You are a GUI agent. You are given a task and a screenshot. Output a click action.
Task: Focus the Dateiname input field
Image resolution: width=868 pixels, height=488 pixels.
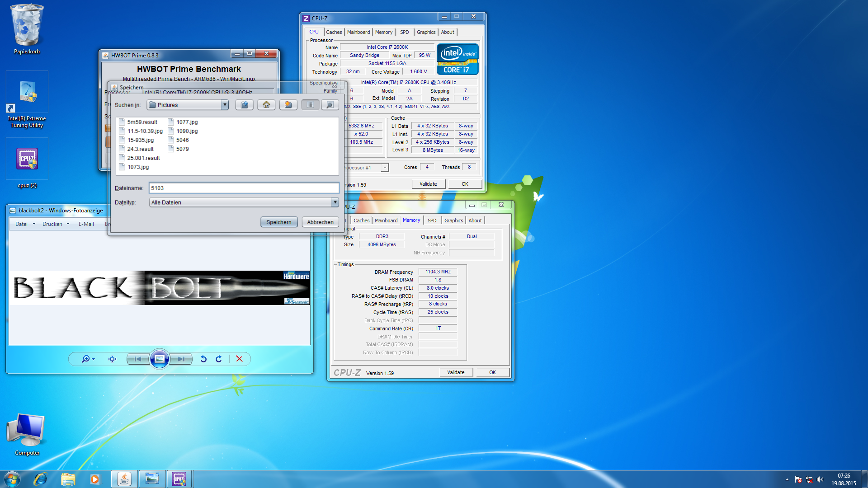coord(244,188)
